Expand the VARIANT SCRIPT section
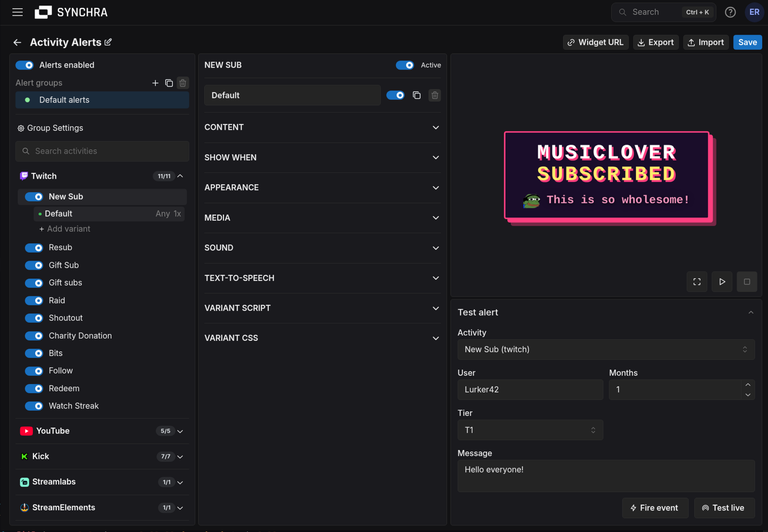Screen dimensions: 768x532 322,308
